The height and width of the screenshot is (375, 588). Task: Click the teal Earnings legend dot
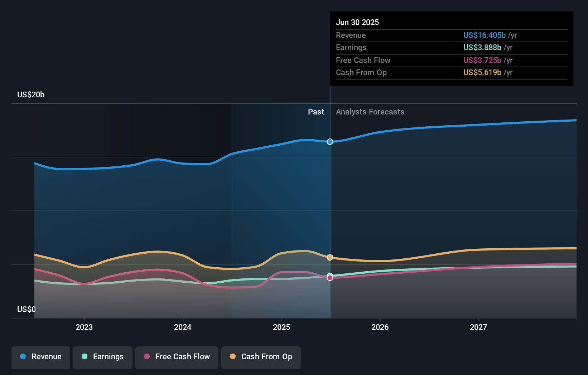(x=84, y=357)
